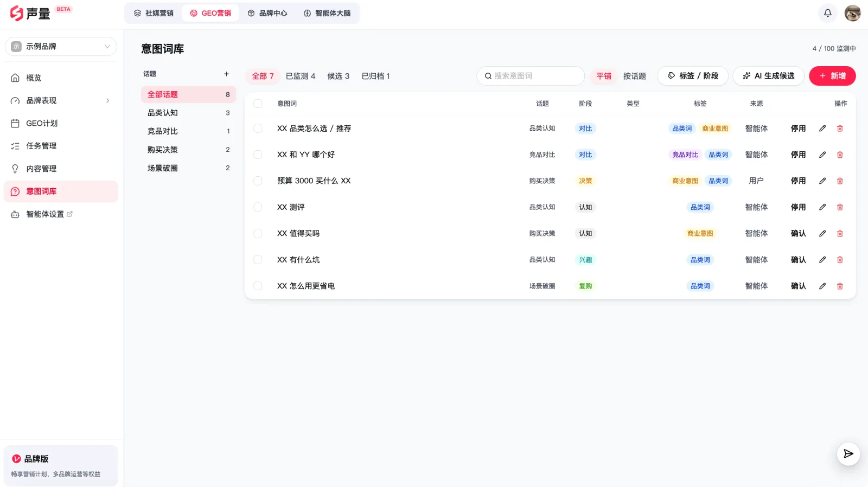Select 竞品对比 topic

point(188,131)
